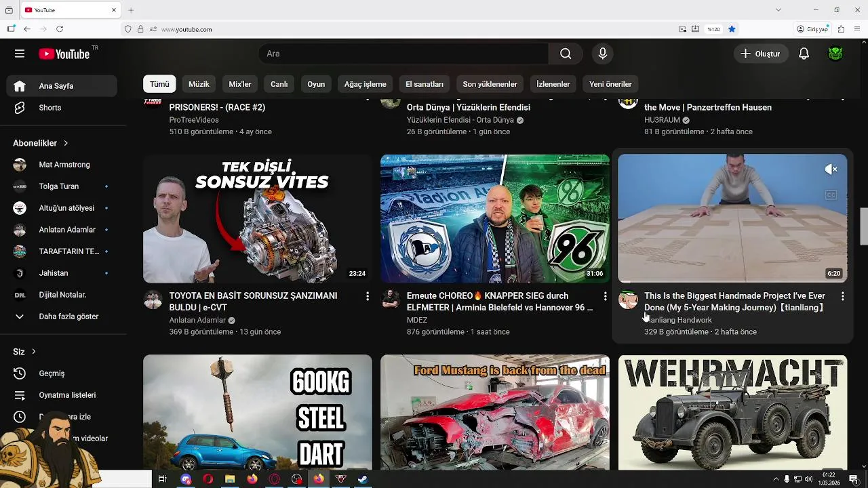Click the search magnifier button
Viewport: 868px width, 488px height.
pos(566,54)
